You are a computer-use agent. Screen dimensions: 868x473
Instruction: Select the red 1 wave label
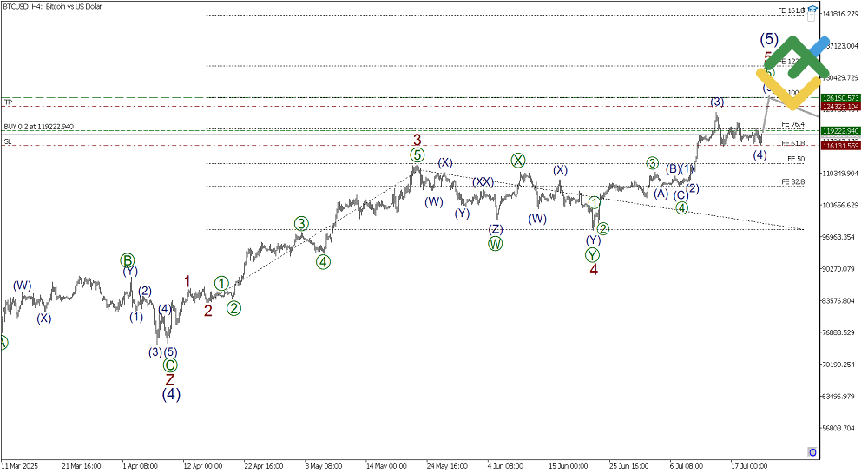click(x=187, y=281)
